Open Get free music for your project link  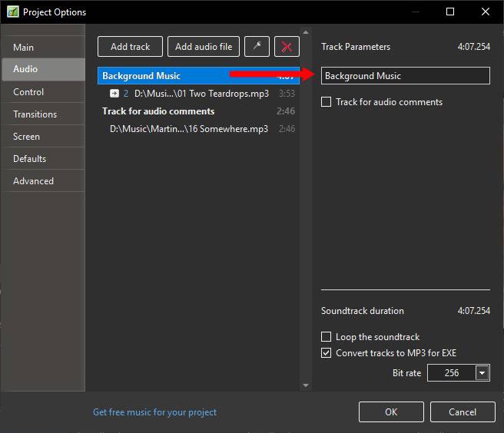coord(155,412)
